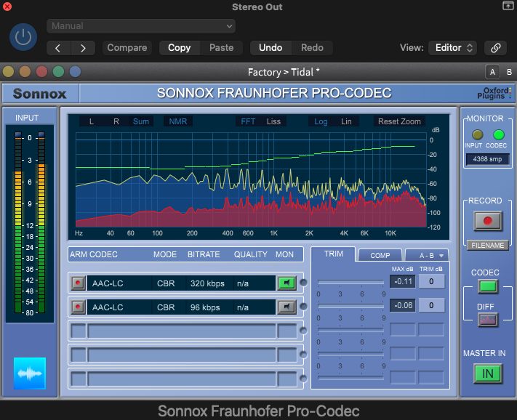Monitor the 320 kbps codec speaker button

[x=286, y=283]
